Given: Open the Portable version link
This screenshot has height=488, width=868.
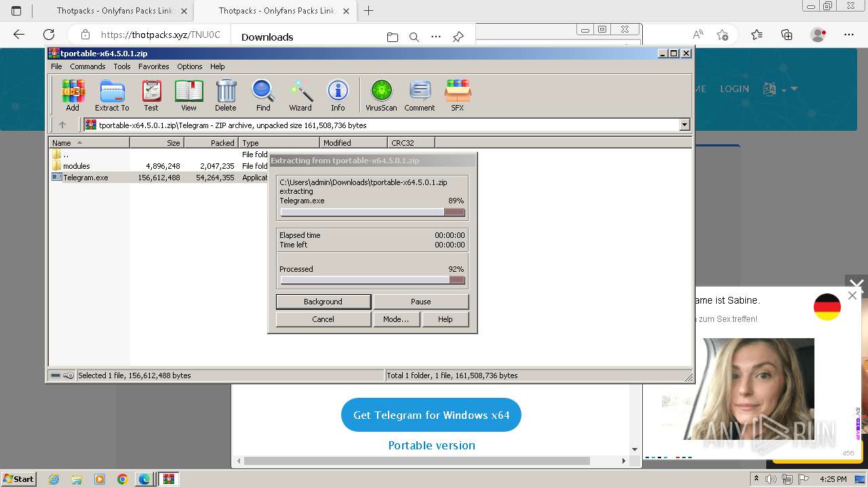Looking at the screenshot, I should pos(432,445).
